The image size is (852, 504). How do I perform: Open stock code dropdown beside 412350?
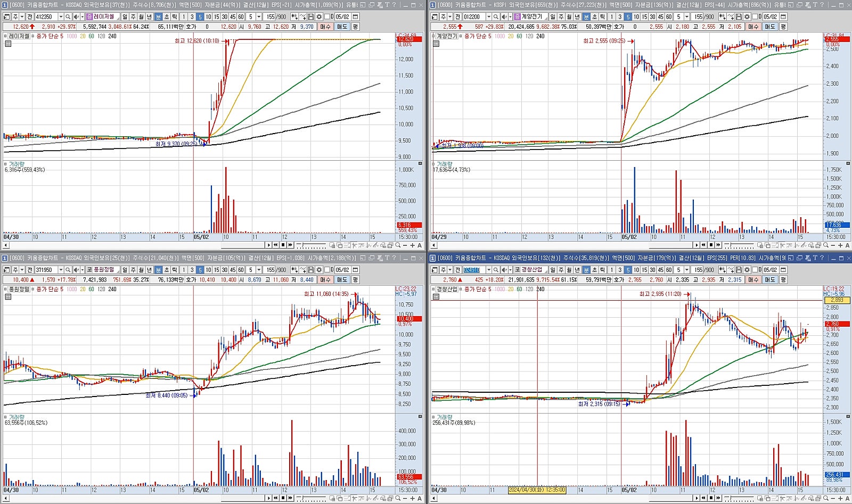tap(61, 16)
